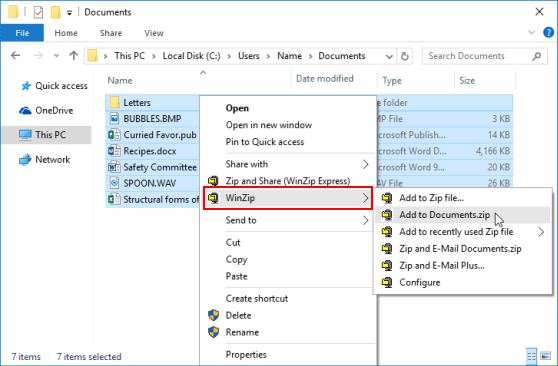Choose Add to Documents.zip
This screenshot has width=558, height=366.
[462, 215]
